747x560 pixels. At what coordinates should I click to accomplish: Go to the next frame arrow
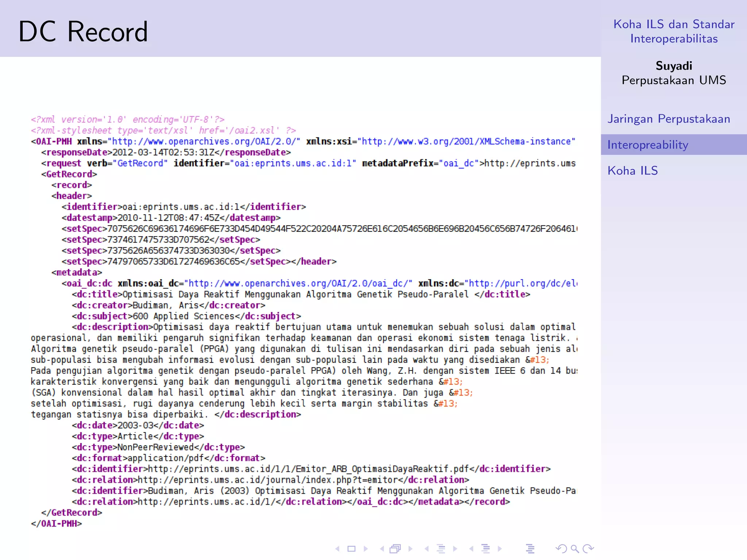tap(410, 549)
